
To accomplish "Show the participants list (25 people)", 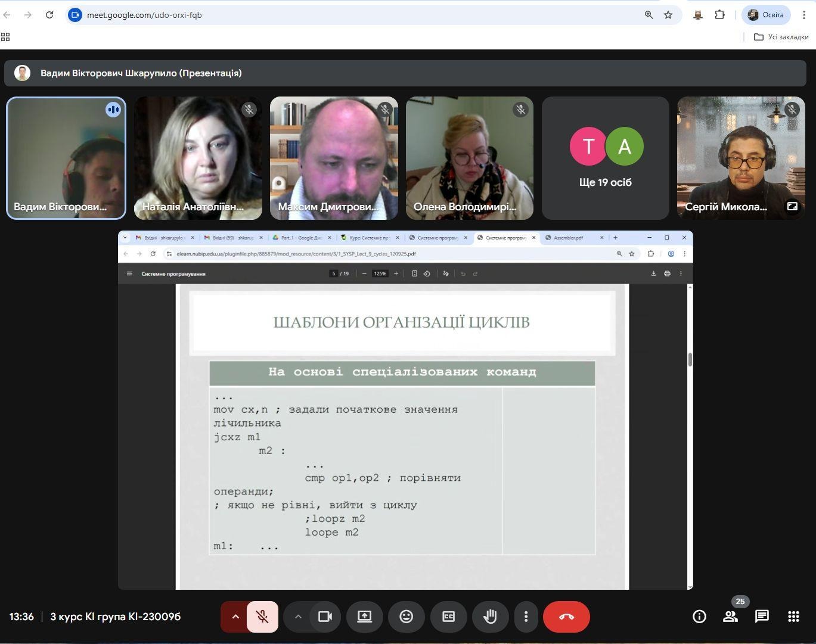I will click(731, 617).
